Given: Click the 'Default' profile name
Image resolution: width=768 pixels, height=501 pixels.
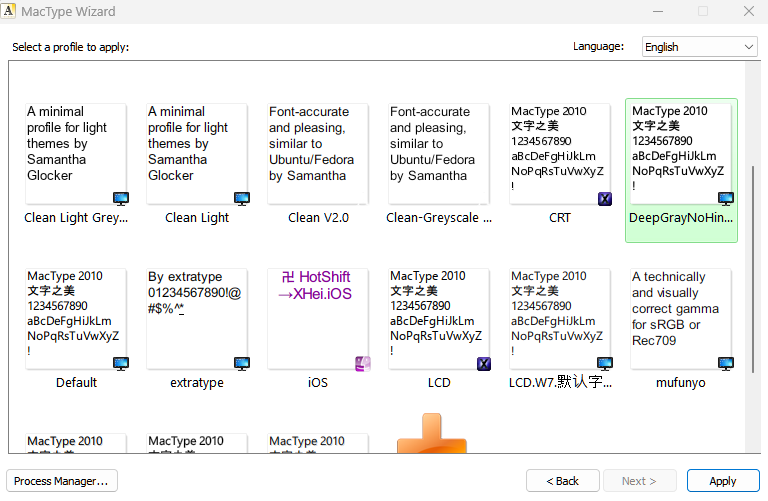Looking at the screenshot, I should click(x=76, y=382).
